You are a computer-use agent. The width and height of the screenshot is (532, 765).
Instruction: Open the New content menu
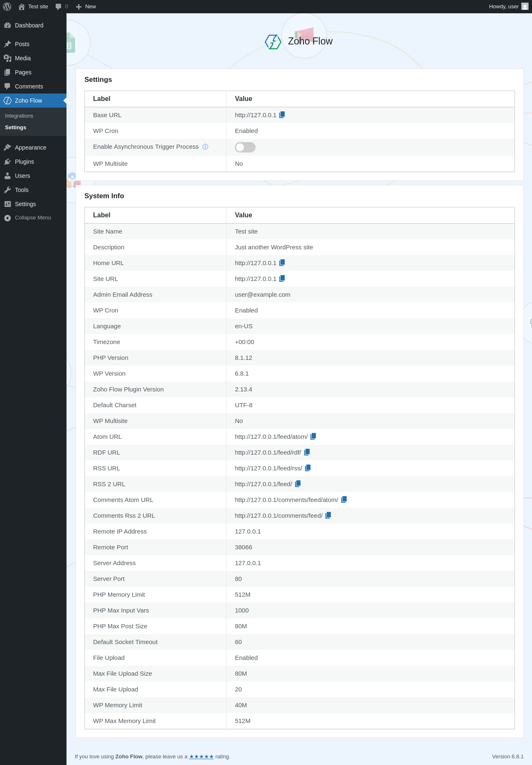click(x=86, y=7)
